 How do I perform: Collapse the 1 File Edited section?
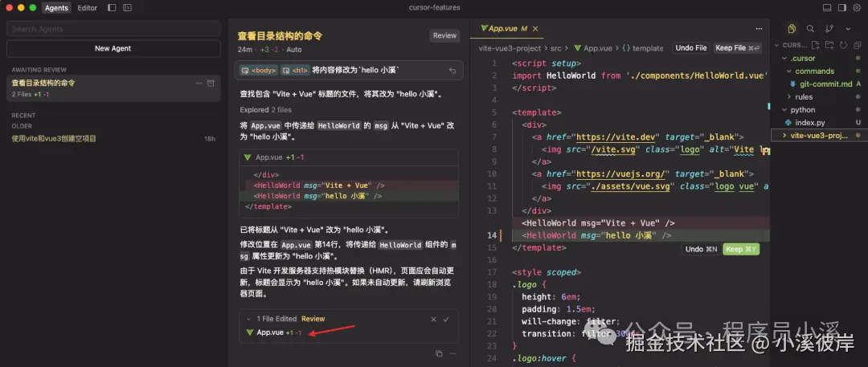[x=248, y=319]
